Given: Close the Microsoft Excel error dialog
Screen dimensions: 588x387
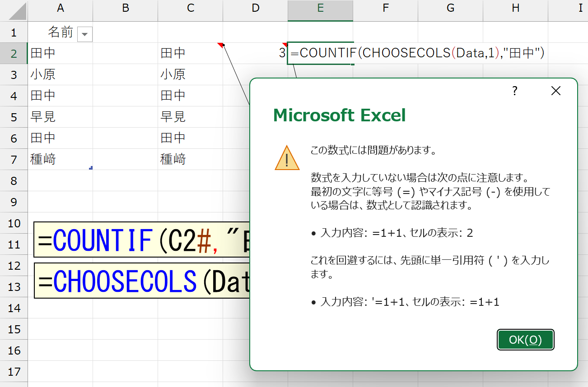Looking at the screenshot, I should coord(556,91).
